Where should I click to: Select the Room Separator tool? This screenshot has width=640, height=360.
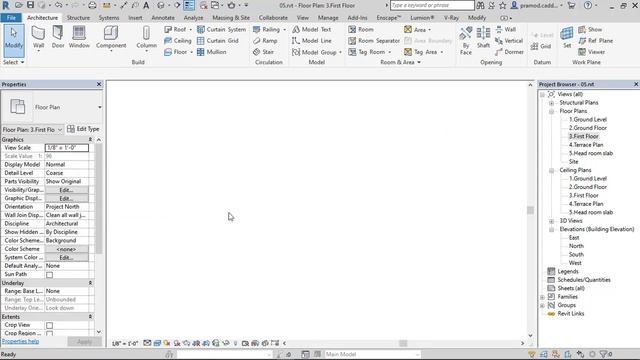pyautogui.click(x=374, y=41)
